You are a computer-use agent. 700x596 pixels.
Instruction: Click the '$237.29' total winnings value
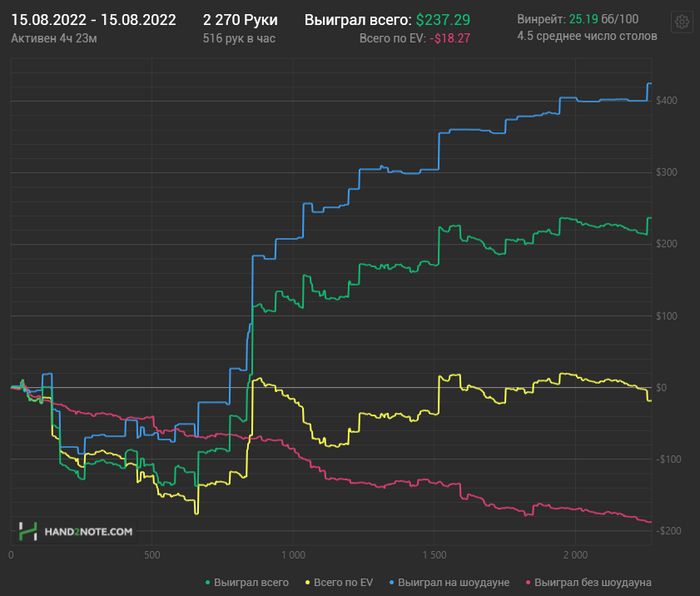point(443,20)
